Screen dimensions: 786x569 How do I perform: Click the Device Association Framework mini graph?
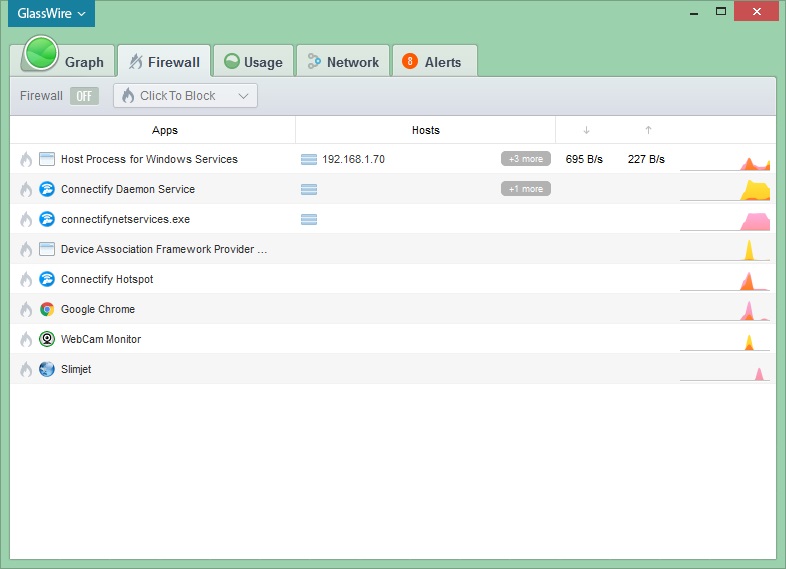(725, 250)
